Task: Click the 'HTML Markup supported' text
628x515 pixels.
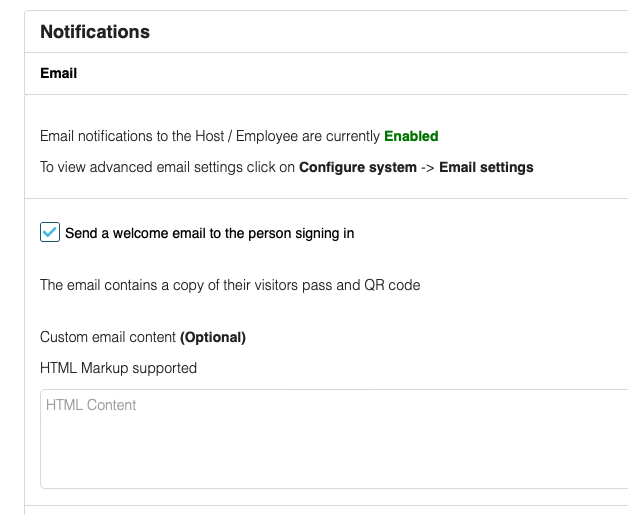Action: click(x=119, y=368)
